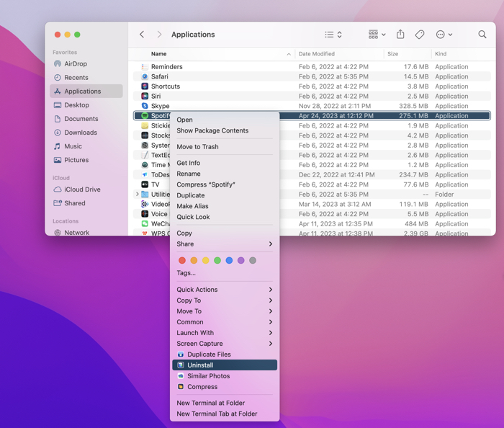Click the AirDrop sidebar icon
This screenshot has width=504, height=428.
pyautogui.click(x=58, y=64)
